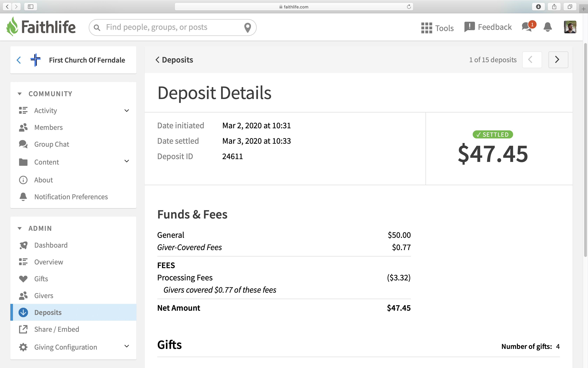Click the Dashboard rocket icon

click(x=23, y=245)
